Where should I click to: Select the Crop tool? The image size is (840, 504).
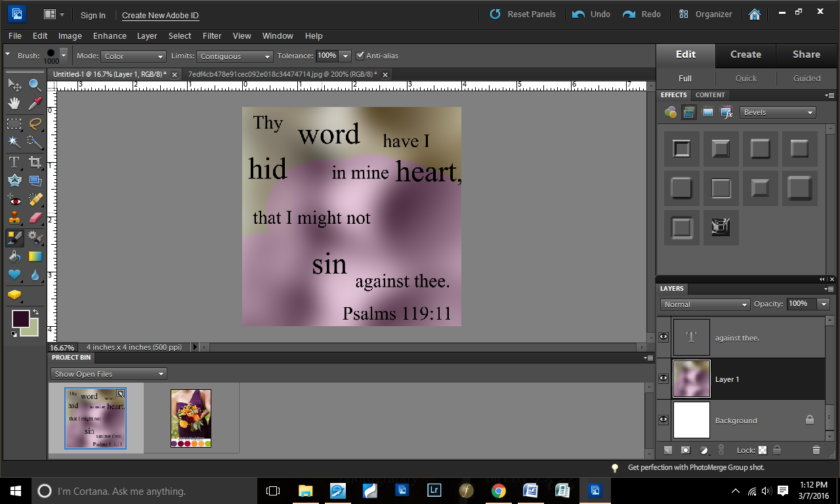tap(35, 162)
